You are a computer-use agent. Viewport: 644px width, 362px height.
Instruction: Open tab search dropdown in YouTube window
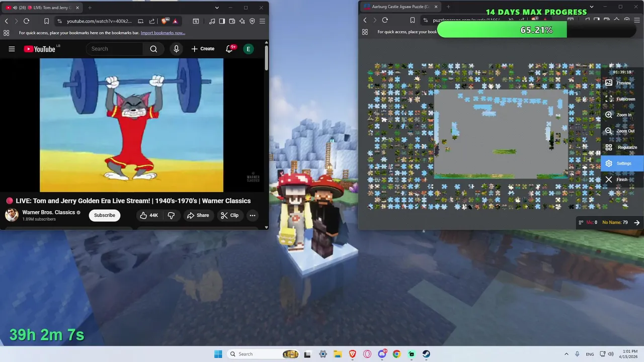(217, 8)
